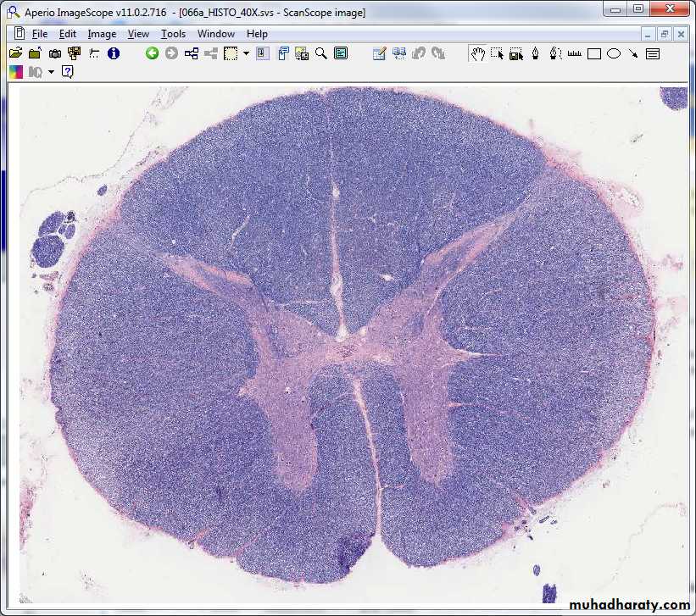Screen dimensions: 696x616
Task: Select the Ruler measurement tool
Action: (575, 53)
